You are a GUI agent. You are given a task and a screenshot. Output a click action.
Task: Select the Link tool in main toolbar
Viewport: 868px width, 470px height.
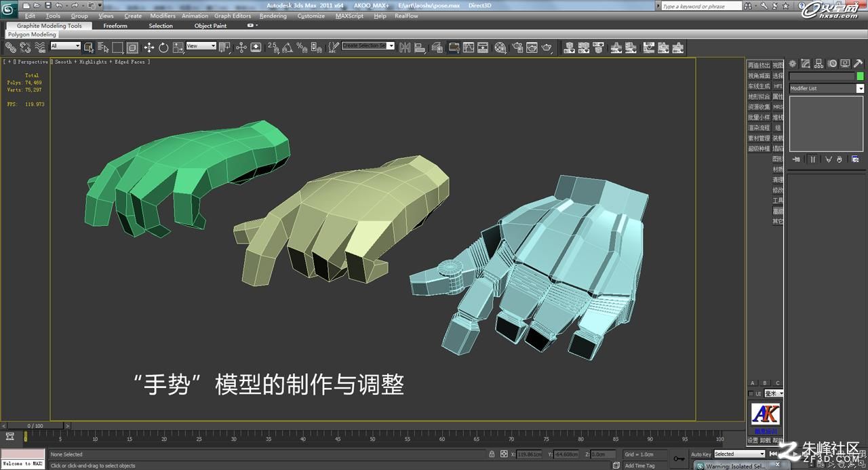(10, 47)
